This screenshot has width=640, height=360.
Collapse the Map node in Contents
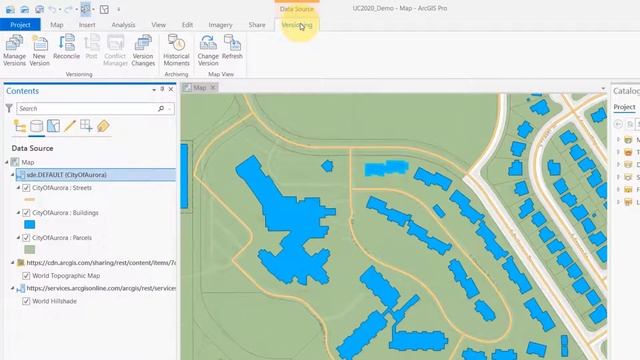pos(7,162)
